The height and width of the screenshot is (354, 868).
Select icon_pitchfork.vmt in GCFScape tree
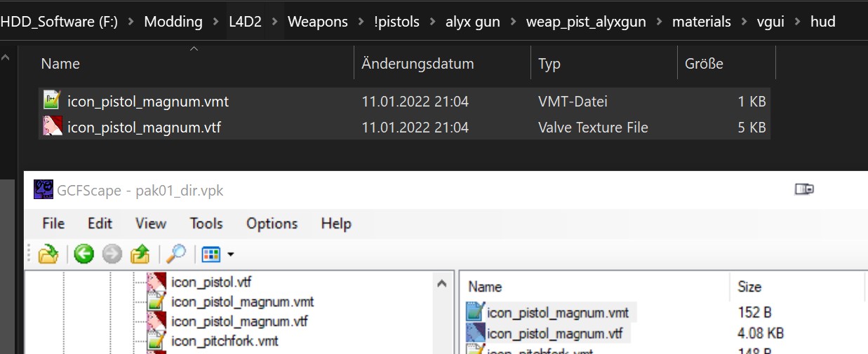tap(225, 341)
